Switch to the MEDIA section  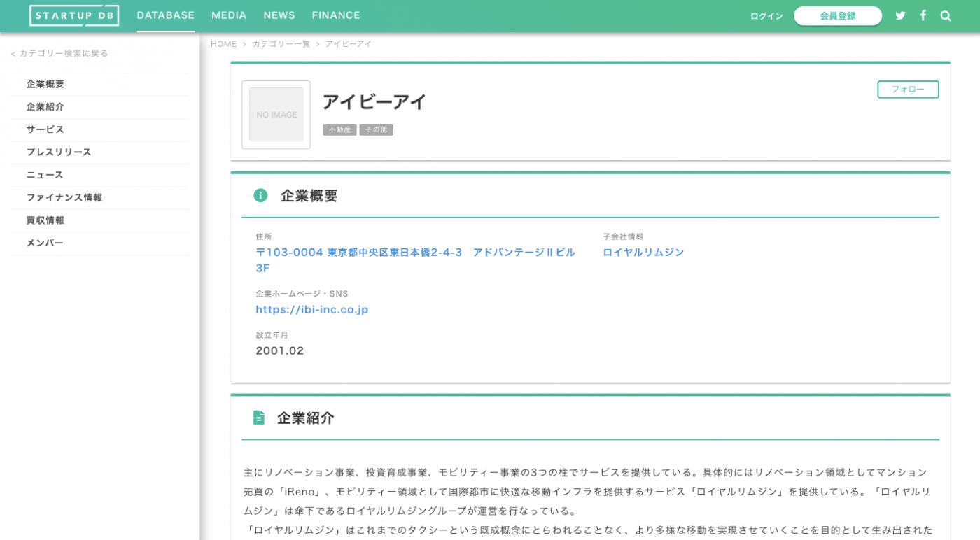[x=229, y=15]
